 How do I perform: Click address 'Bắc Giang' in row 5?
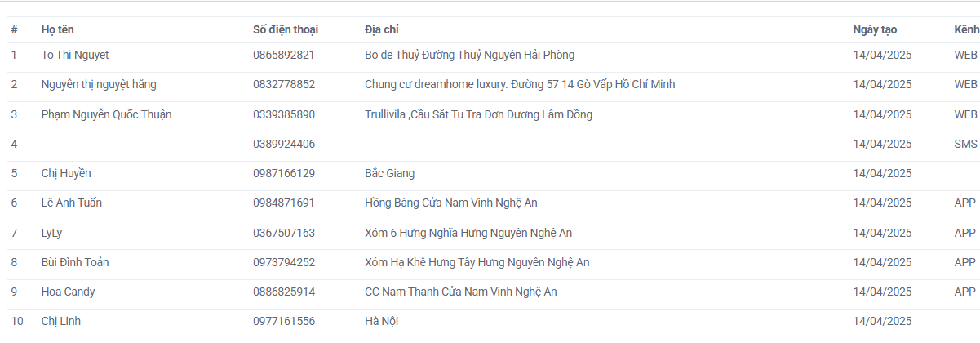pos(389,173)
